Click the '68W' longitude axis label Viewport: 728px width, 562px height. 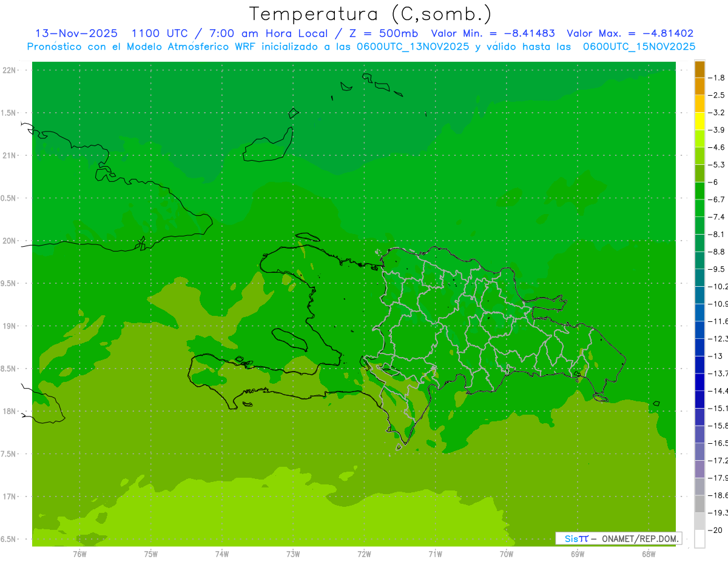point(649,554)
